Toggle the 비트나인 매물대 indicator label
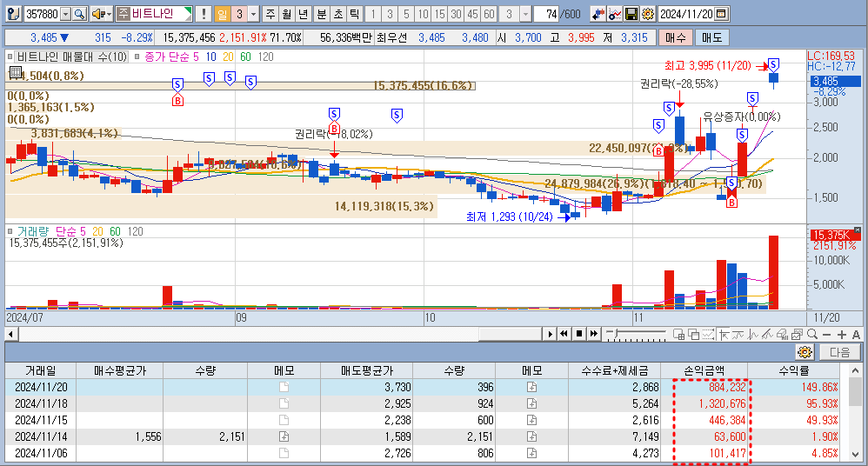The width and height of the screenshot is (868, 466). 72,57
